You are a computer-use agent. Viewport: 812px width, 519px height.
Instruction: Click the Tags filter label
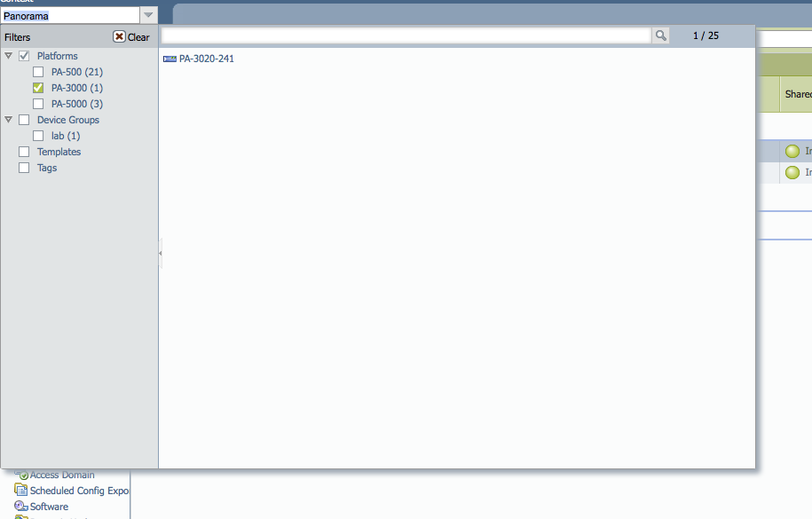47,168
